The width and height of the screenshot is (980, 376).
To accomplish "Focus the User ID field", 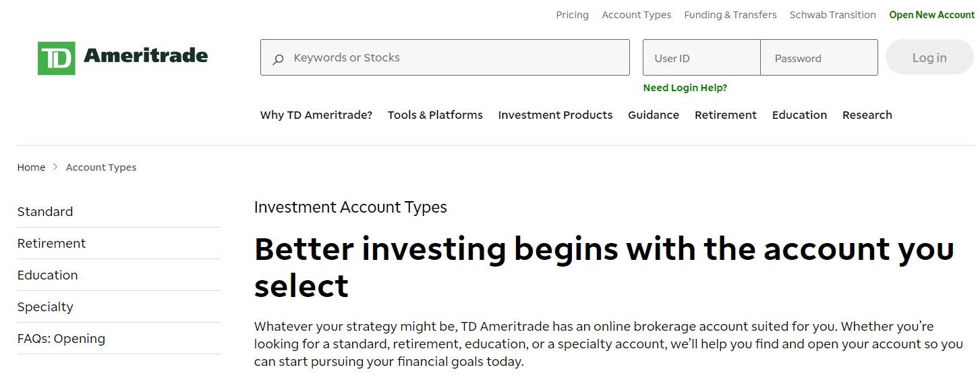I will (x=701, y=58).
